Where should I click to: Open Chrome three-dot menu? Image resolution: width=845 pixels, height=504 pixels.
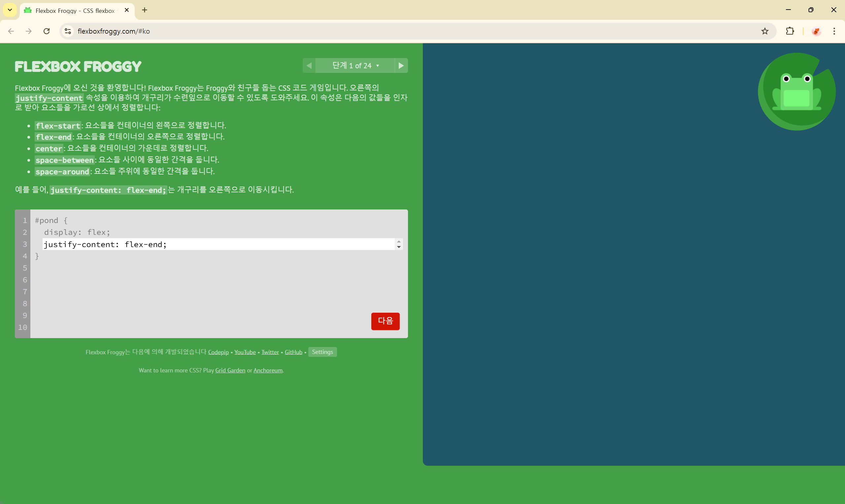[834, 31]
